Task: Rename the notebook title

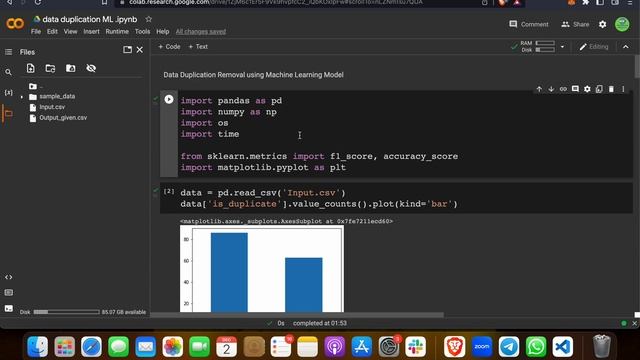Action: pos(90,19)
